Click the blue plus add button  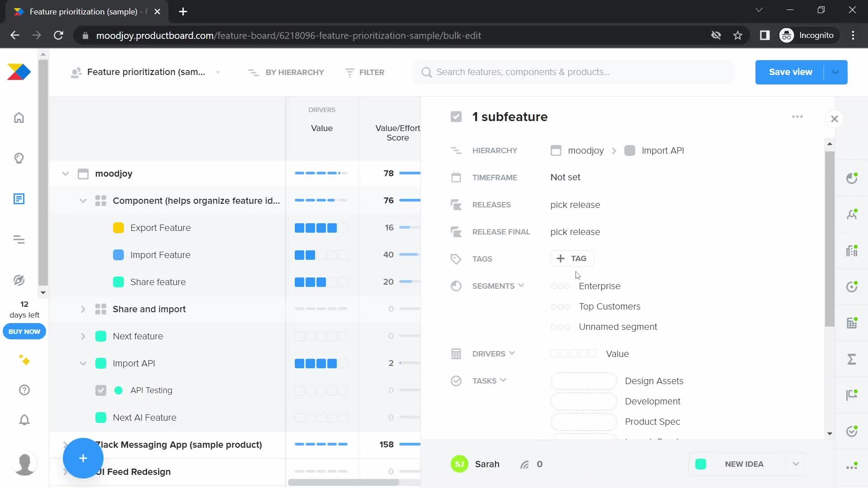point(83,458)
